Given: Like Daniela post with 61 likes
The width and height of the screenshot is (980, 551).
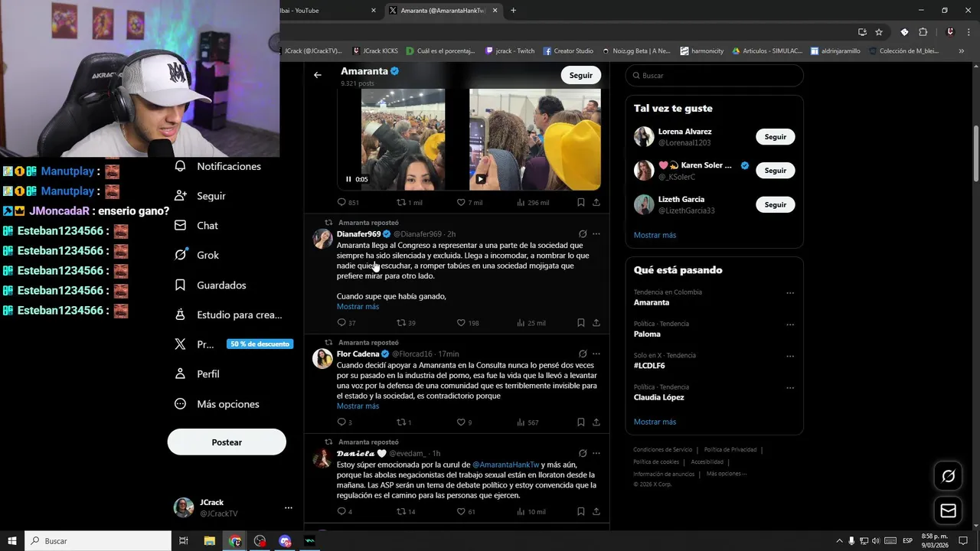Looking at the screenshot, I should (465, 511).
